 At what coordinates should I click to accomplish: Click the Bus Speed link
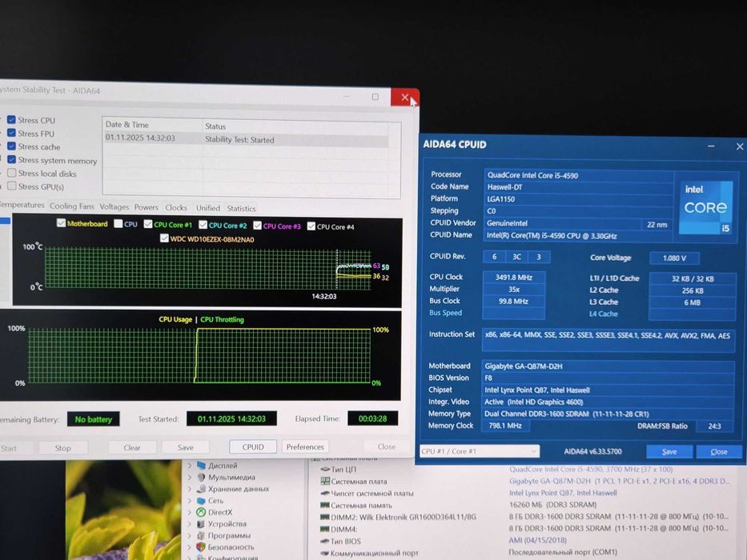(445, 313)
